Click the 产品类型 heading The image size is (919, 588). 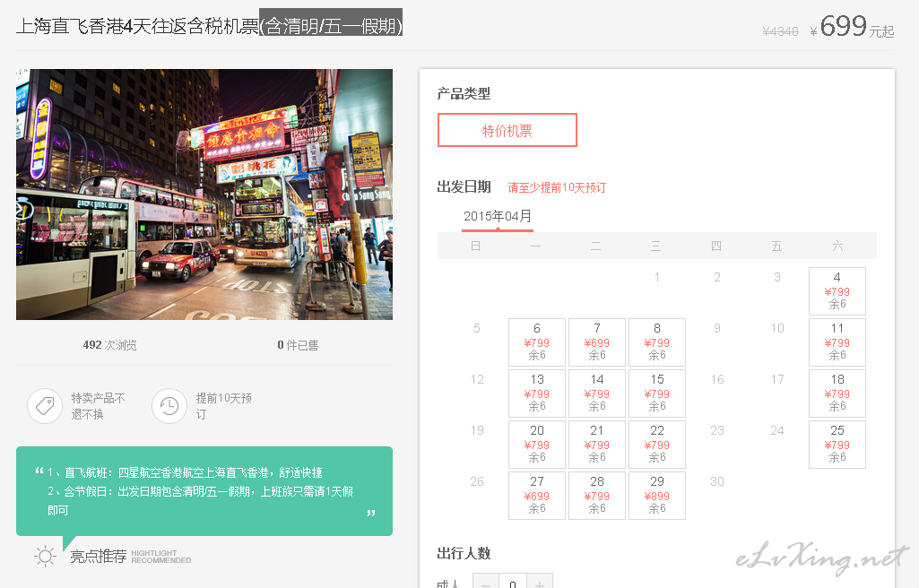coord(464,93)
